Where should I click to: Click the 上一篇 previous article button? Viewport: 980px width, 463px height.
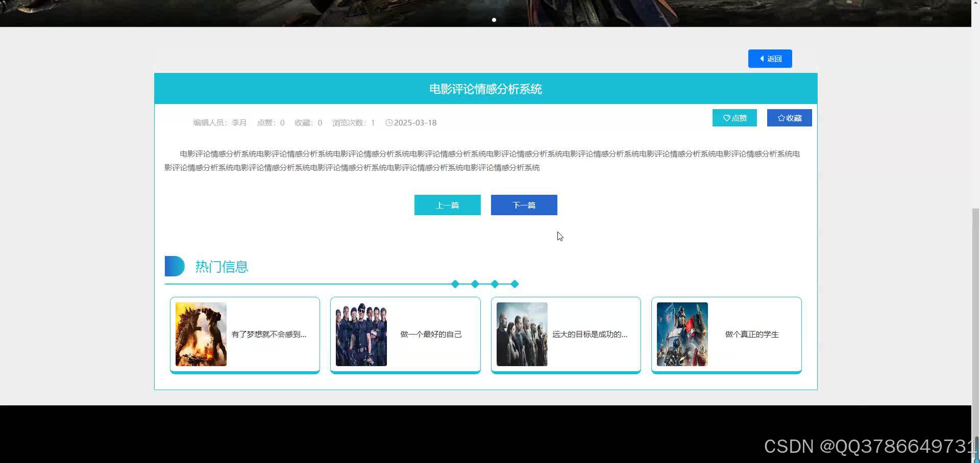tap(447, 205)
